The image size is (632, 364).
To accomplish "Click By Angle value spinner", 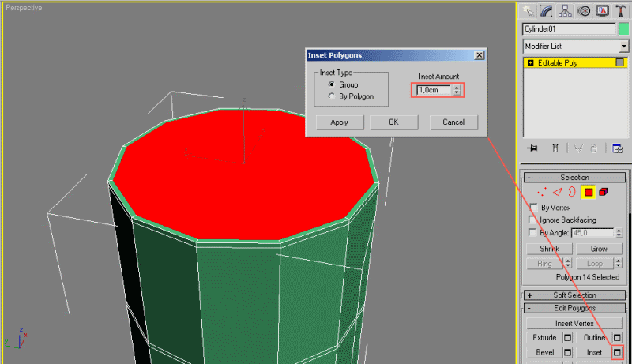I will tap(619, 233).
